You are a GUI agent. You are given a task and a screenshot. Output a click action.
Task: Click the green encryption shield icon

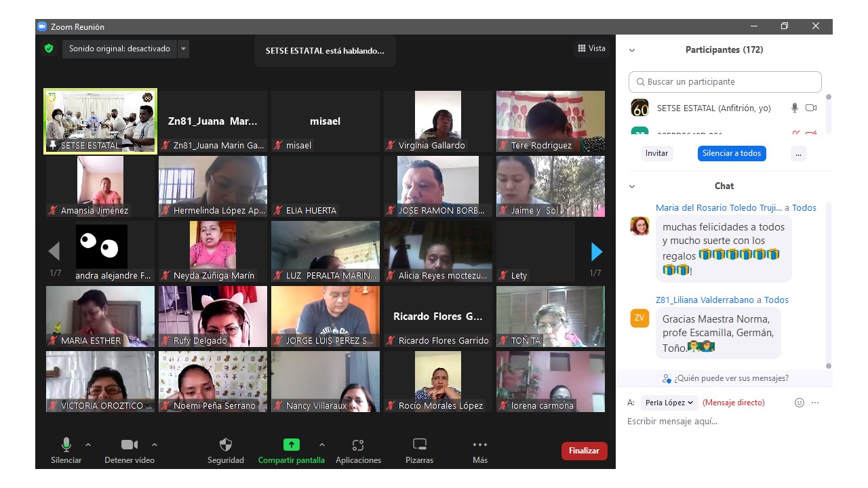[48, 49]
